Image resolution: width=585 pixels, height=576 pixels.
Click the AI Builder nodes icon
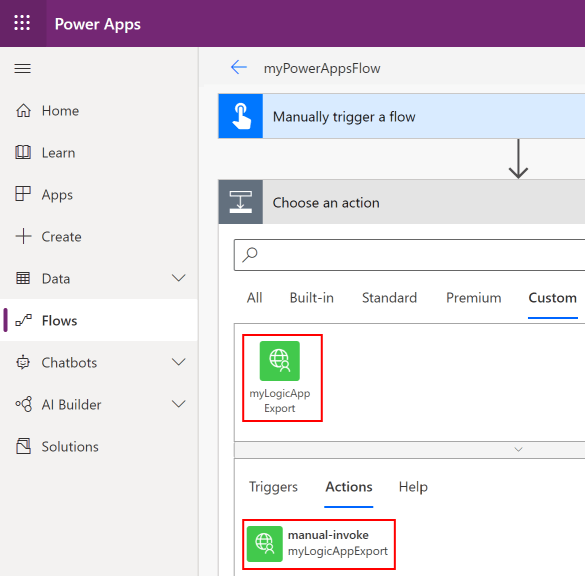tap(24, 404)
